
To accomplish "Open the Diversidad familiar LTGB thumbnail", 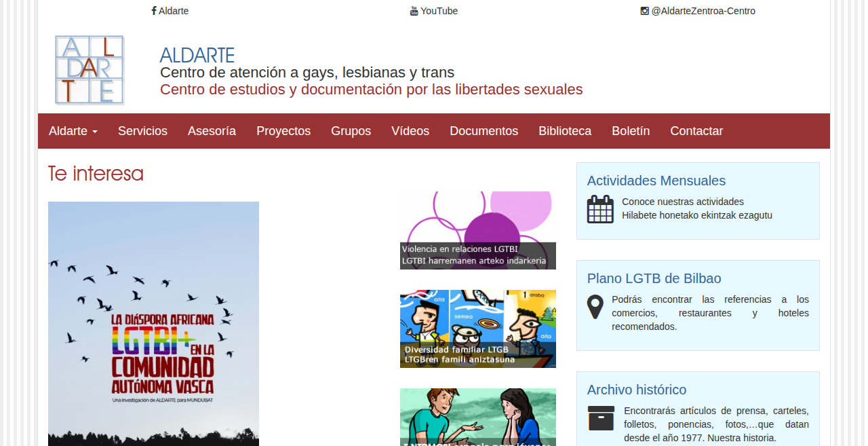I will pos(478,329).
